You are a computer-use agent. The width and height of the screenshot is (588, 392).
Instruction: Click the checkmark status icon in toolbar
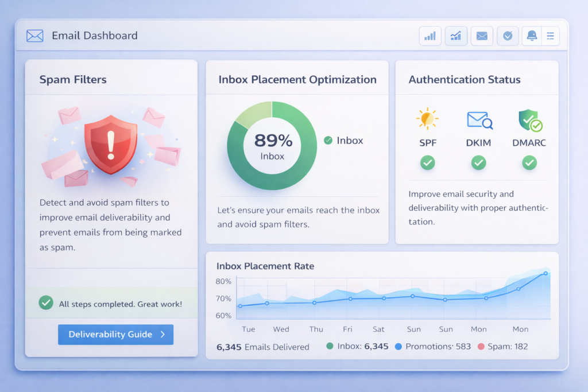[508, 36]
